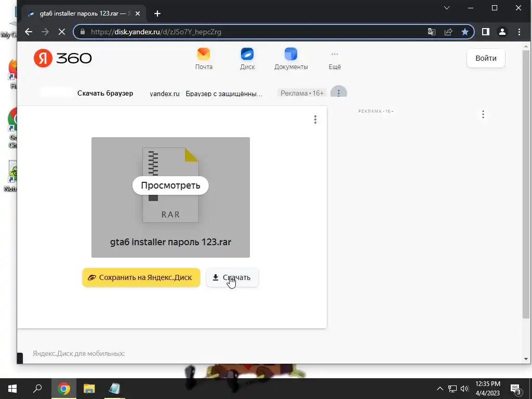
Task: Download the file with the Скачать button
Action: click(x=232, y=277)
